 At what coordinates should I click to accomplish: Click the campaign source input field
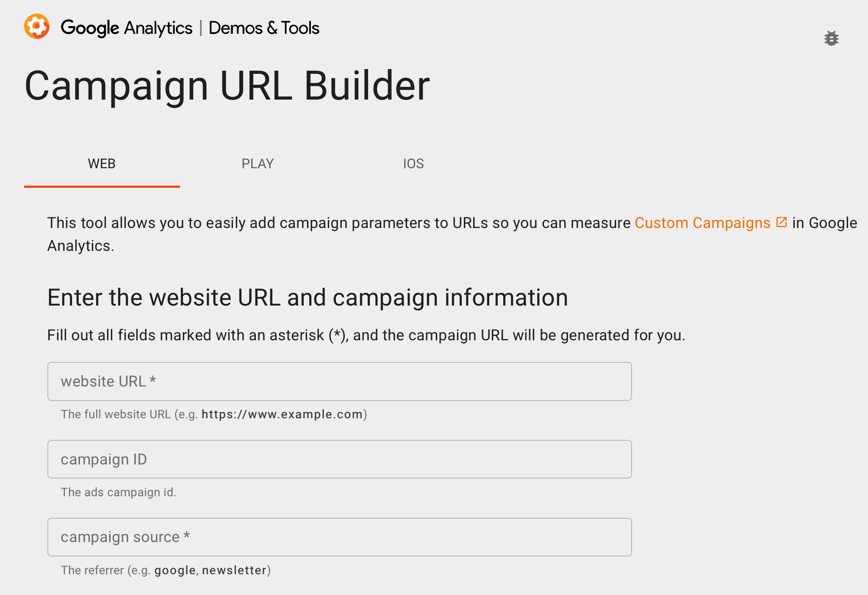click(339, 537)
